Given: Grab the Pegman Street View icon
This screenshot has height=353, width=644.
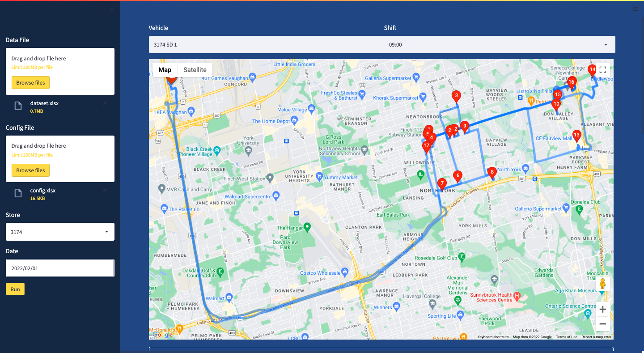Looking at the screenshot, I should click(x=602, y=283).
